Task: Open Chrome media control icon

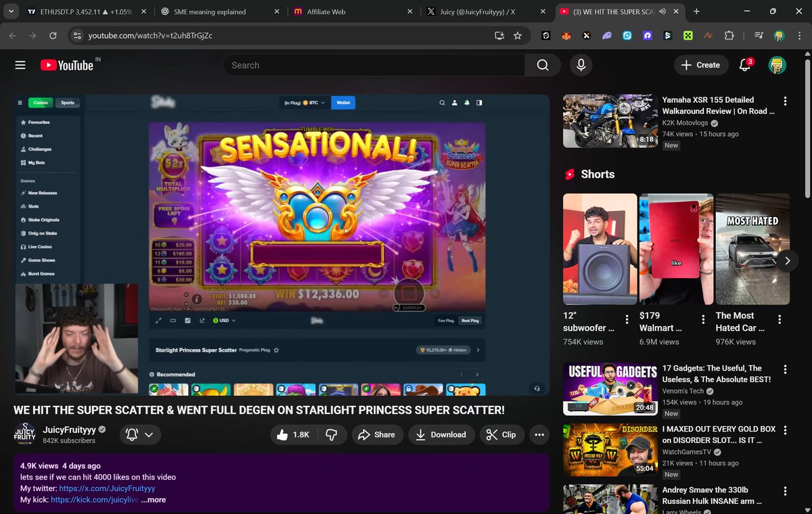Action: [759, 35]
